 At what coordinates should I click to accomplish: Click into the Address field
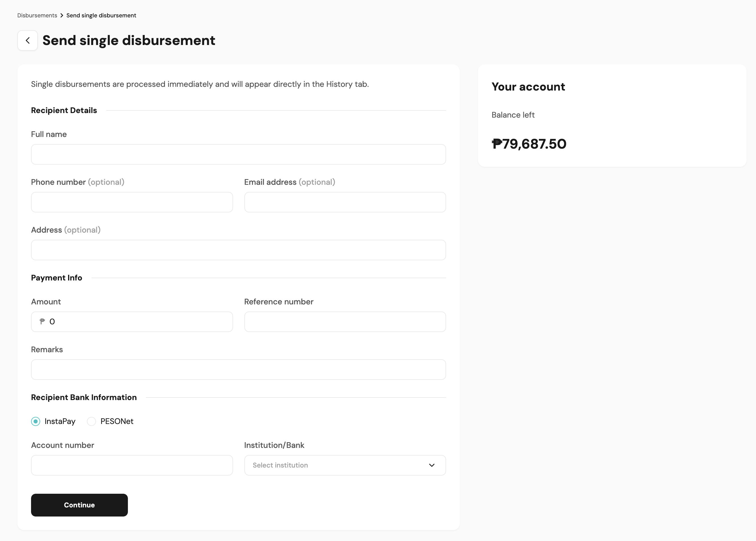point(238,250)
